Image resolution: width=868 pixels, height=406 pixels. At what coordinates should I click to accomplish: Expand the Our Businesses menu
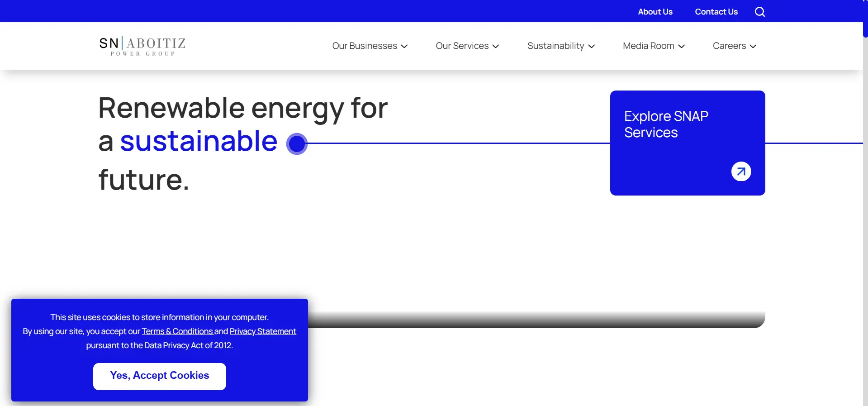click(x=370, y=46)
